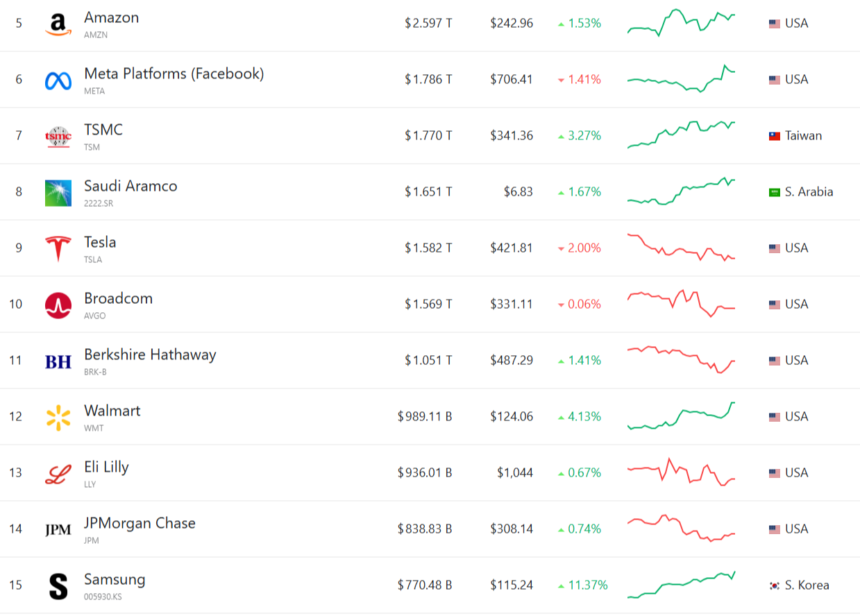
Task: Open the Amazon company link
Action: coord(111,17)
